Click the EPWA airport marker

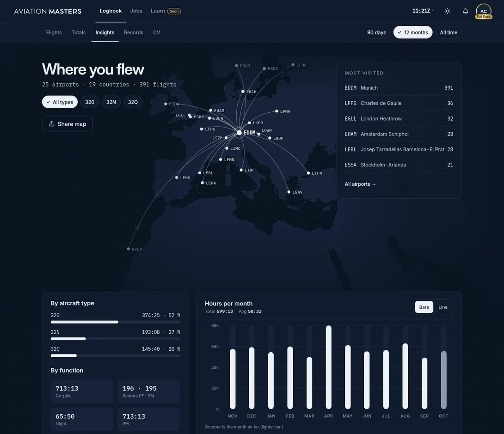click(x=277, y=111)
